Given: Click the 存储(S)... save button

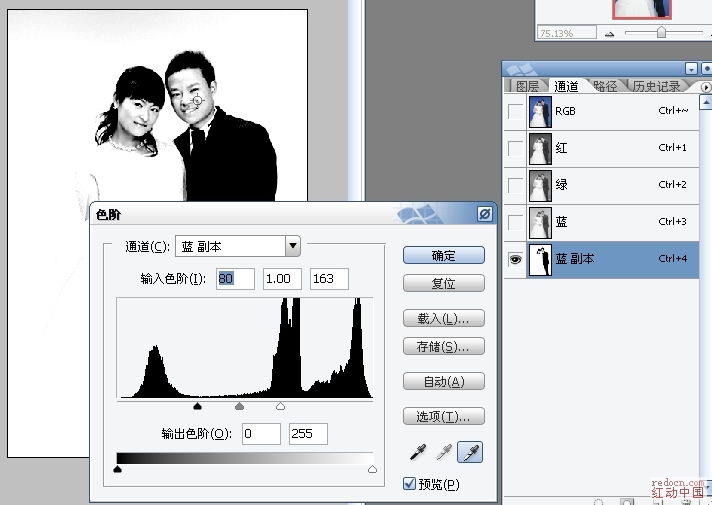Looking at the screenshot, I should coord(444,347).
